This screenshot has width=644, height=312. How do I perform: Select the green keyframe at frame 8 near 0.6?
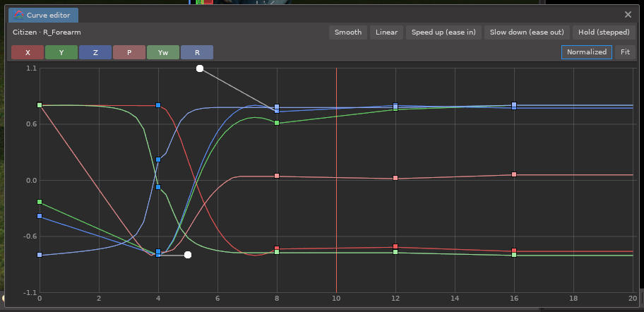pos(277,123)
